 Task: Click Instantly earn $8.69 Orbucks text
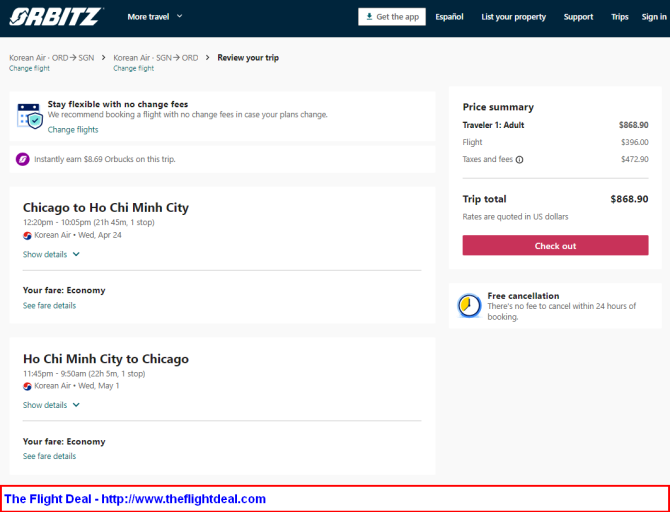105,159
